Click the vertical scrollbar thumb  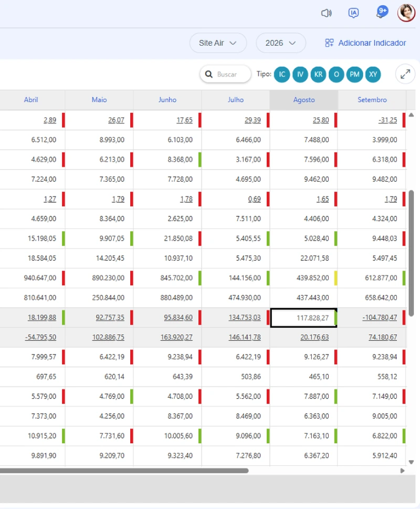pyautogui.click(x=411, y=253)
